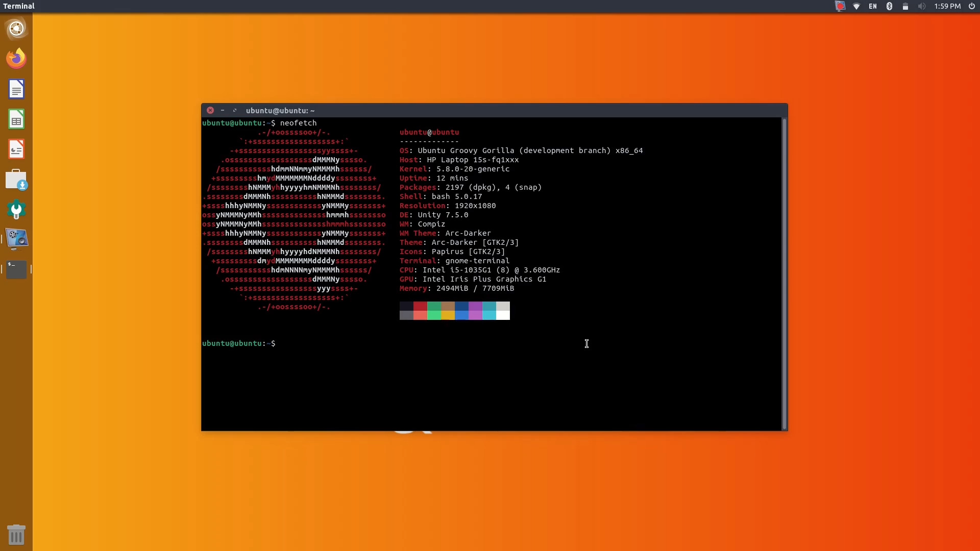Screen dimensions: 980x551
Task: Click the screen recorder indicator
Action: [840, 6]
